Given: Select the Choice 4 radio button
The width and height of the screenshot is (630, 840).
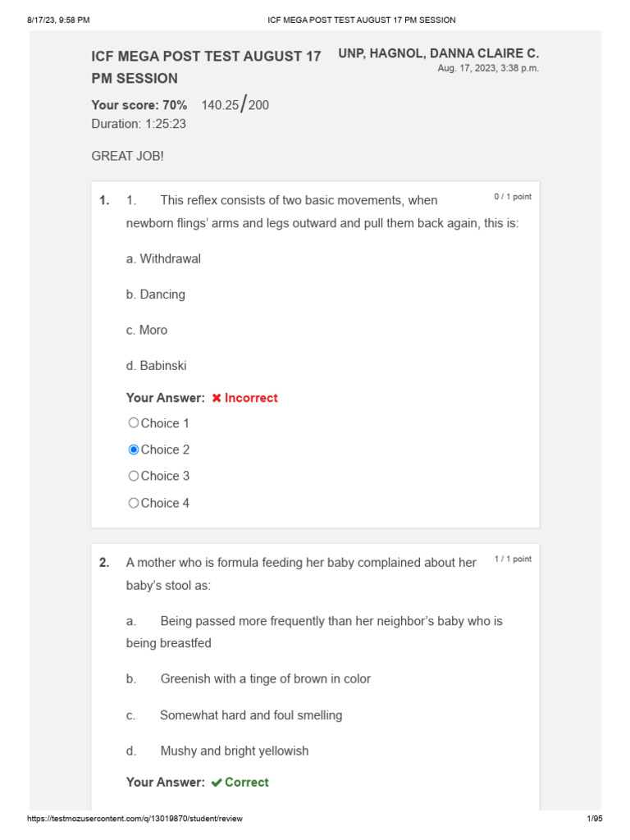Looking at the screenshot, I should tap(134, 503).
